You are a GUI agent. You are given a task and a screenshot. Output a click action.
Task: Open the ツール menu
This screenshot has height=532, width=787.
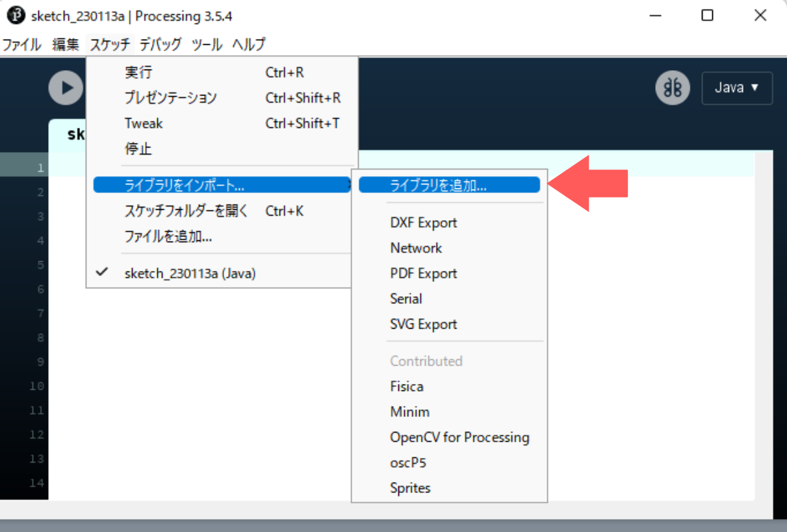click(207, 45)
